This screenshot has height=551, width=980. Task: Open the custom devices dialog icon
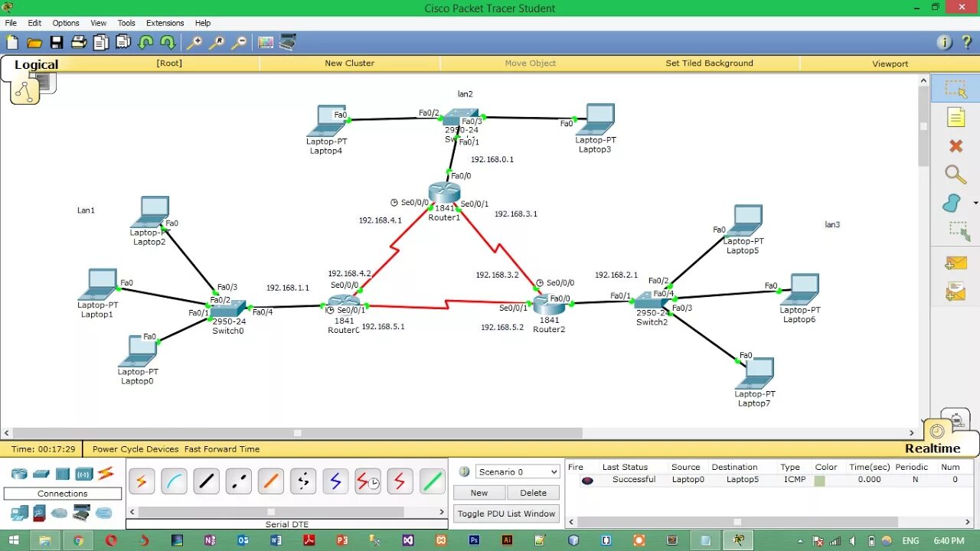(288, 43)
